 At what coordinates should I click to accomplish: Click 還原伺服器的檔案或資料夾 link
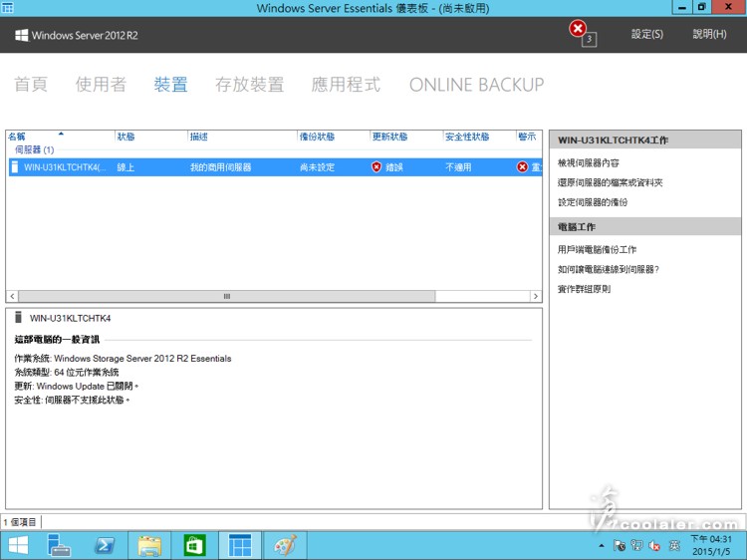click(610, 182)
